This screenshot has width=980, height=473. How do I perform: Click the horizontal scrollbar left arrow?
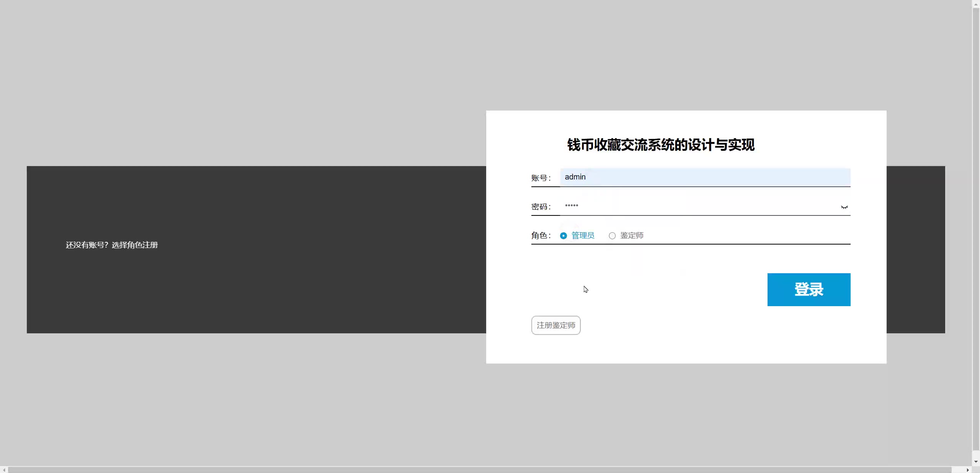pyautogui.click(x=4, y=470)
